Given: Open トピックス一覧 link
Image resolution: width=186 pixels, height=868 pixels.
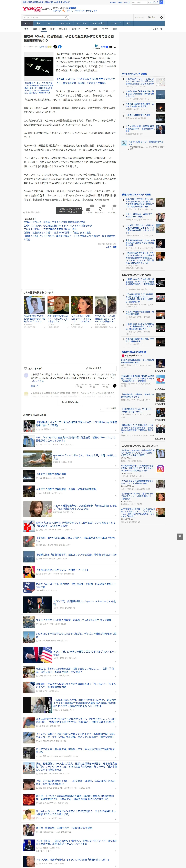Looking at the screenshot, I should click(x=155, y=29).
